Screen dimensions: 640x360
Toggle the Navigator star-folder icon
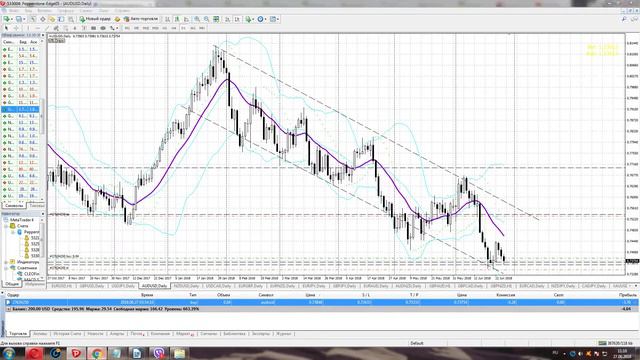click(52, 19)
